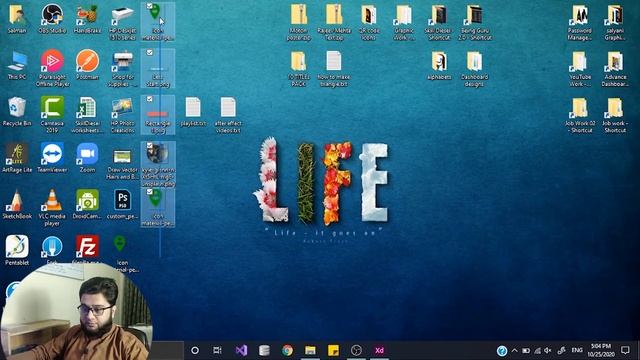Viewport: 640px width, 360px height.
Task: Open the alphabets folder
Action: tap(439, 65)
